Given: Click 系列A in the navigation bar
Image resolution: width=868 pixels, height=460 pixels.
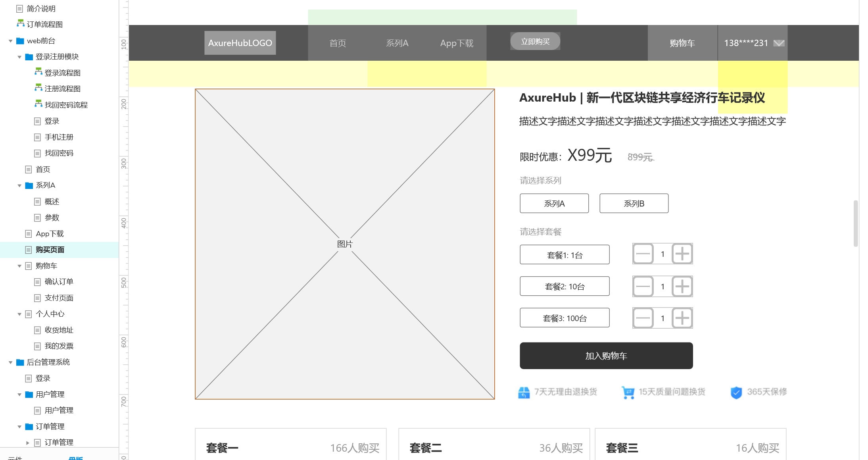Looking at the screenshot, I should tap(397, 43).
